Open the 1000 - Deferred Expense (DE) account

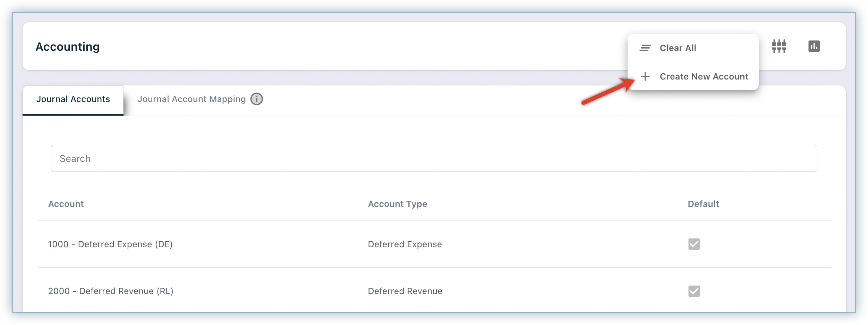pyautogui.click(x=110, y=244)
